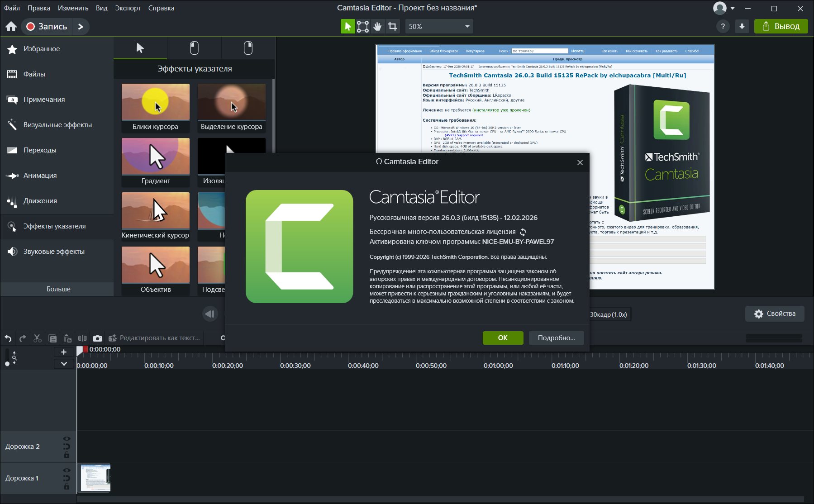
Task: Click the Подробно... button
Action: tap(556, 338)
